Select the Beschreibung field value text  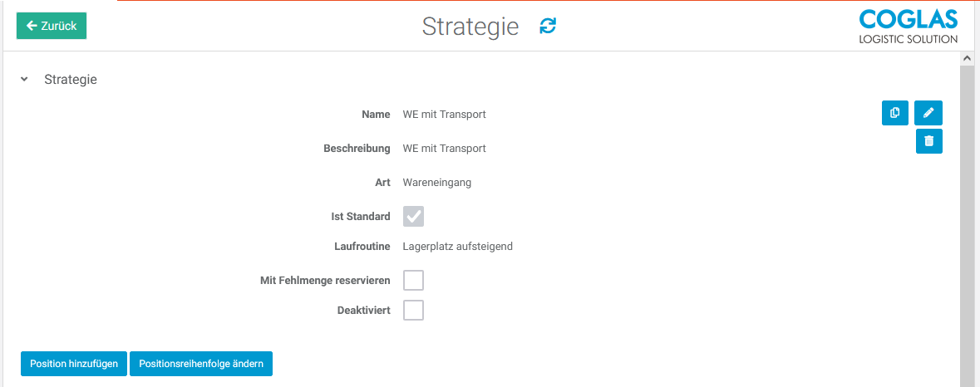444,149
